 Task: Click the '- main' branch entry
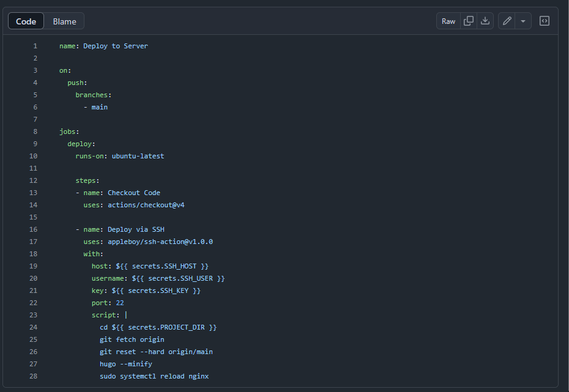click(96, 108)
